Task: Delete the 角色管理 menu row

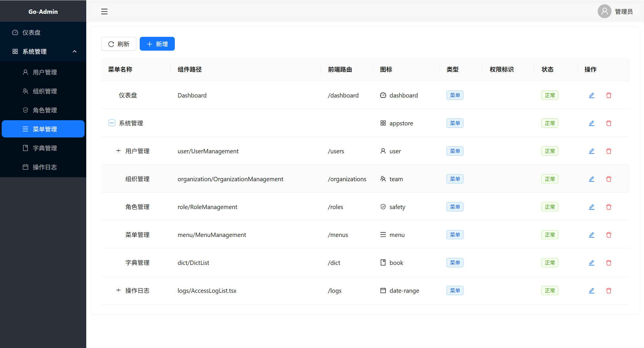Action: point(609,207)
